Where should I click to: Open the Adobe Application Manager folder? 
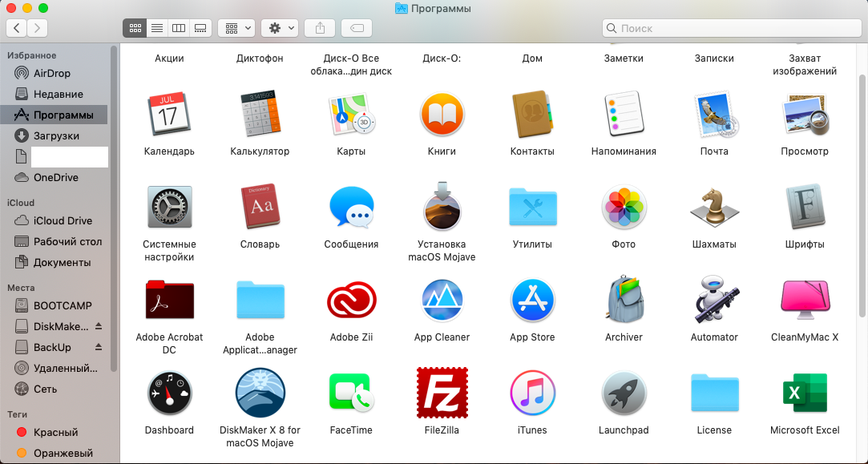[260, 300]
